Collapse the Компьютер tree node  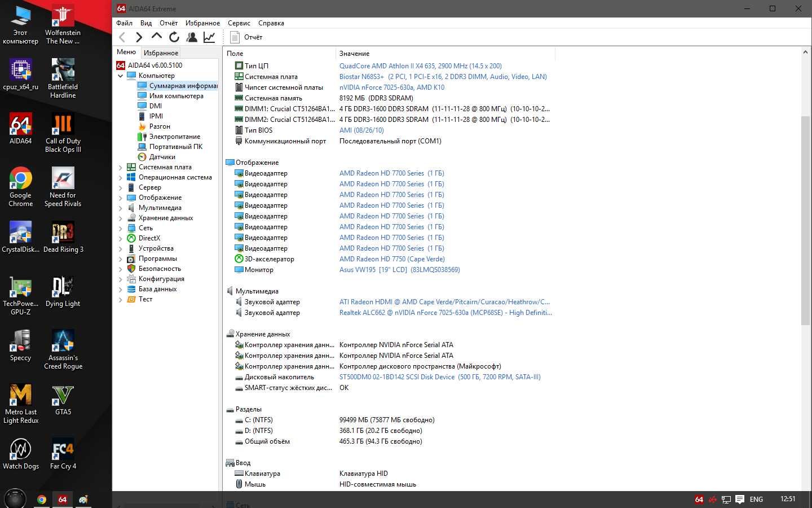coord(120,76)
